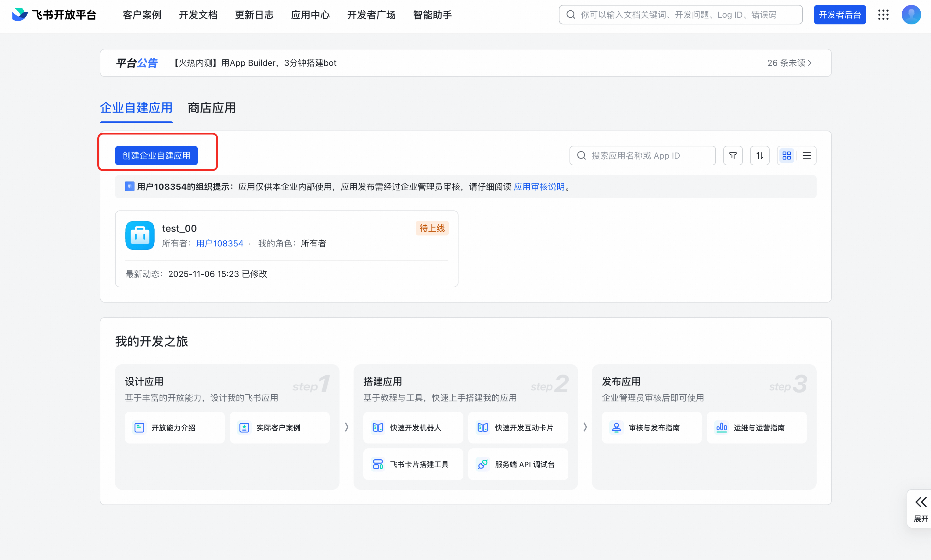Click the 开发者后台 button
The image size is (931, 560).
pyautogui.click(x=839, y=15)
